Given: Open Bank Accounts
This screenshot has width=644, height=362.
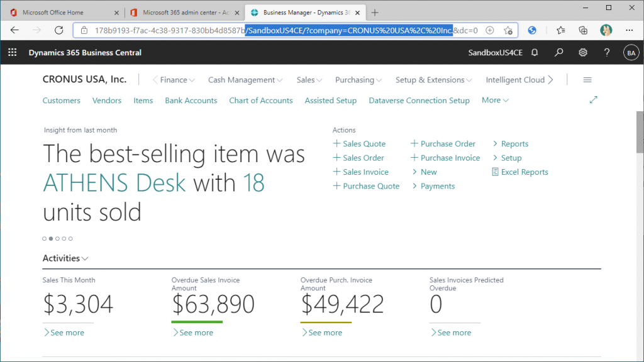Looking at the screenshot, I should click(191, 101).
